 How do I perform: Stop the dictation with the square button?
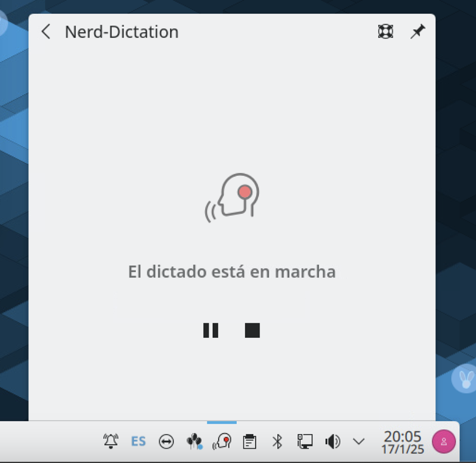pyautogui.click(x=252, y=330)
